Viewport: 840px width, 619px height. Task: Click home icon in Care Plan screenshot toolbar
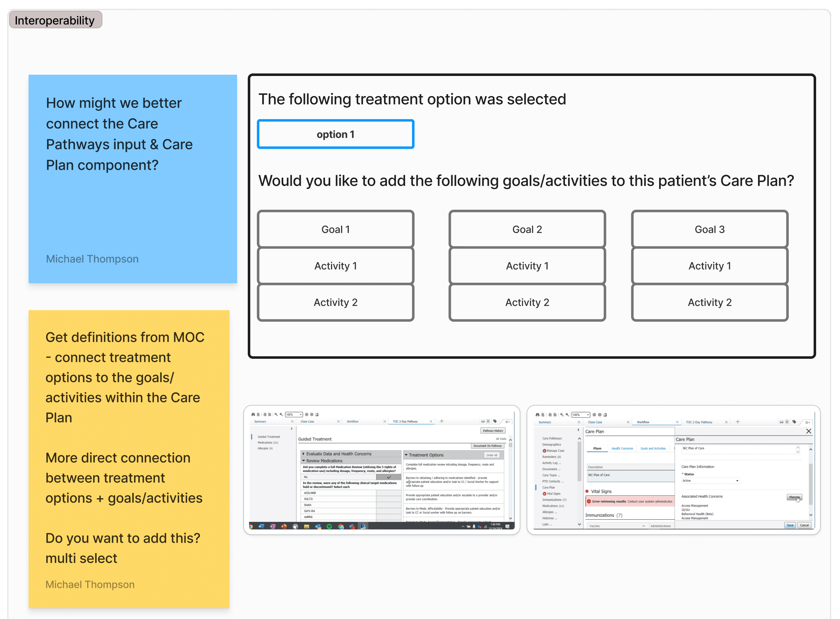[605, 415]
